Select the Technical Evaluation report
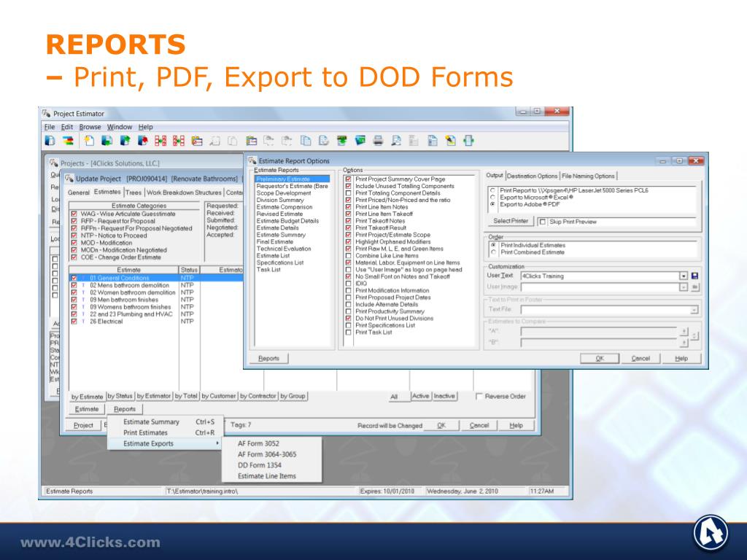 284,249
